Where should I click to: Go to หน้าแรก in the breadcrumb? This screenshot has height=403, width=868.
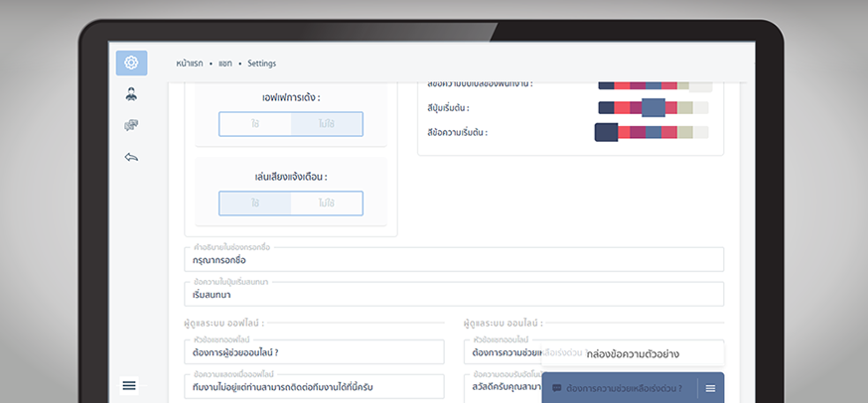pyautogui.click(x=190, y=64)
